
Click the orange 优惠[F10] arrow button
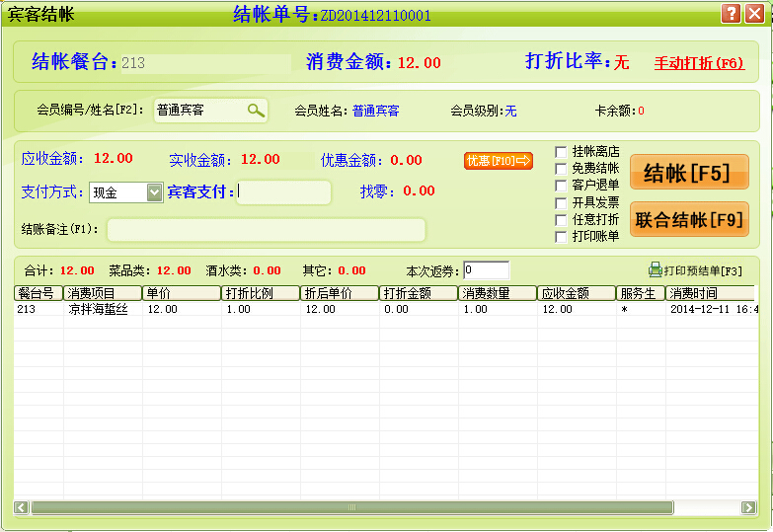[499, 160]
